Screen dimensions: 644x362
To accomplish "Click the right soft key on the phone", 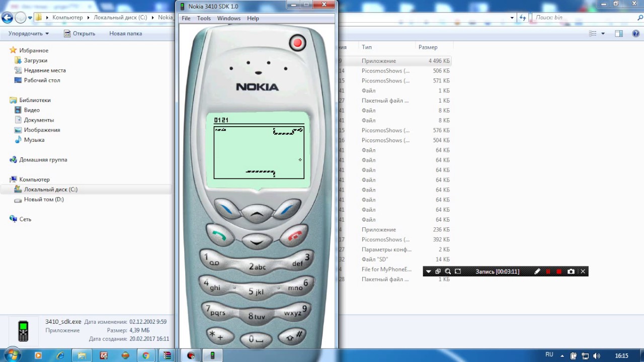I will coord(287,208).
